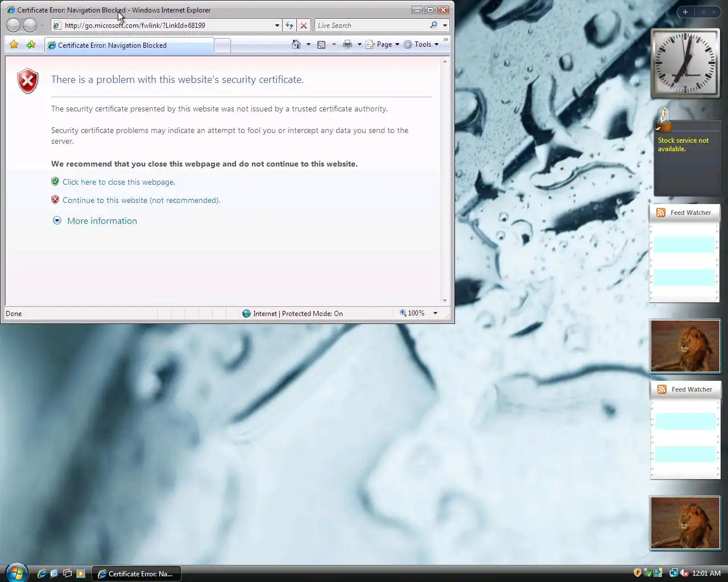Click the upper lion slideshow thumbnail
The image size is (728, 582).
pyautogui.click(x=685, y=346)
